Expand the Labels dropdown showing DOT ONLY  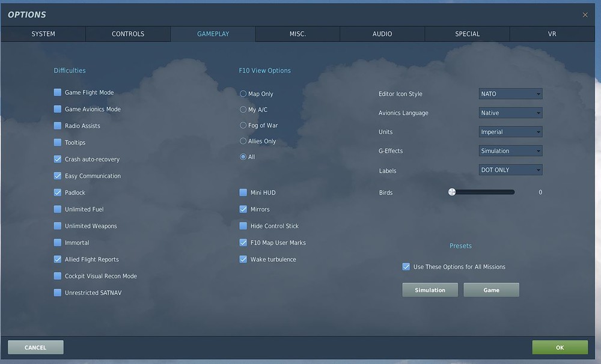point(510,170)
